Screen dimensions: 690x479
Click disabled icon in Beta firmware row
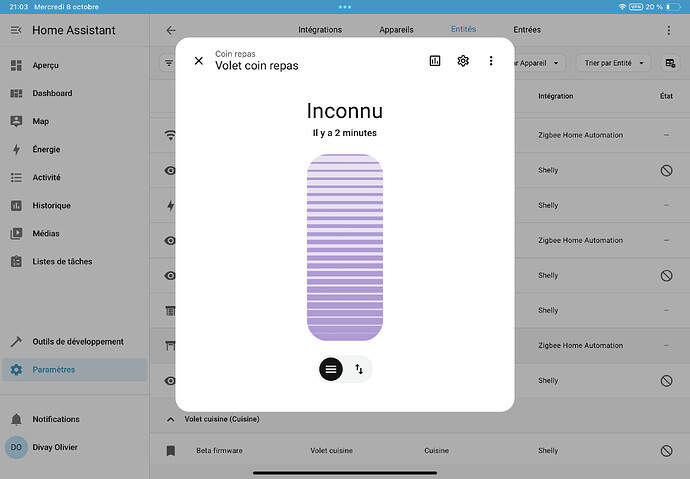[666, 450]
